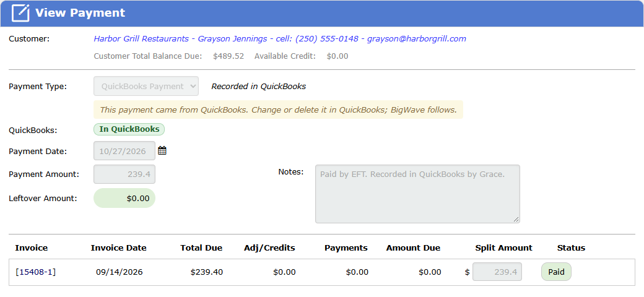644x297 pixels.
Task: Click the Payment Type label
Action: 38,87
